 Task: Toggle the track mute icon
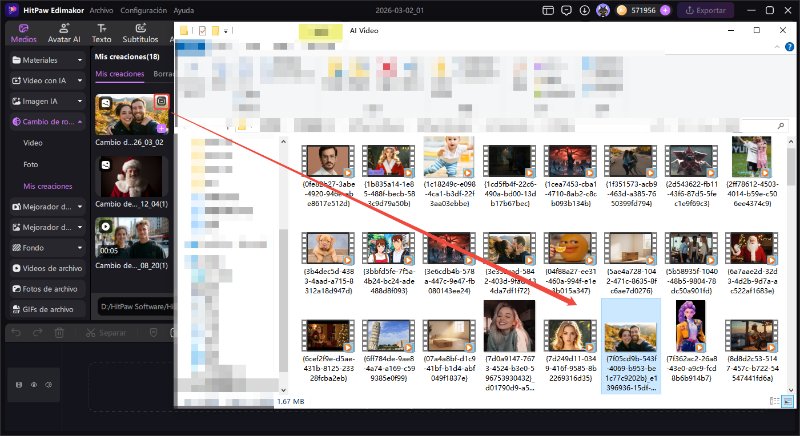click(49, 384)
